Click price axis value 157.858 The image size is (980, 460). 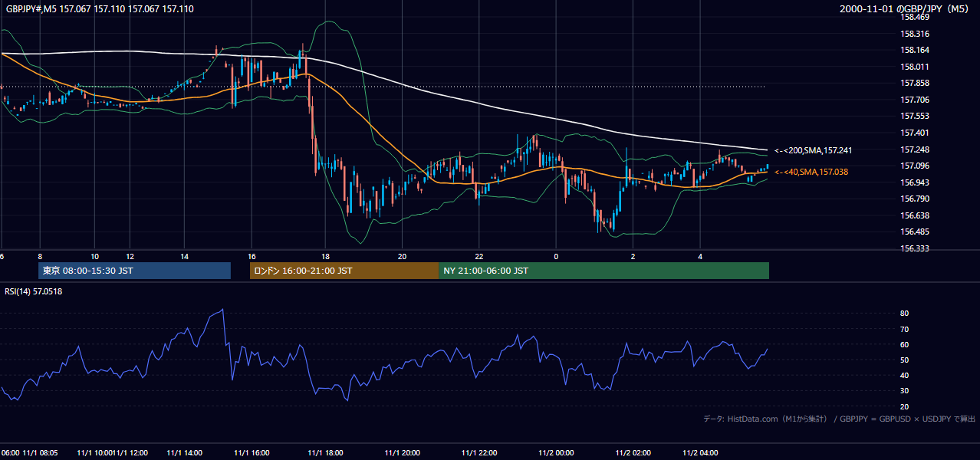point(915,83)
